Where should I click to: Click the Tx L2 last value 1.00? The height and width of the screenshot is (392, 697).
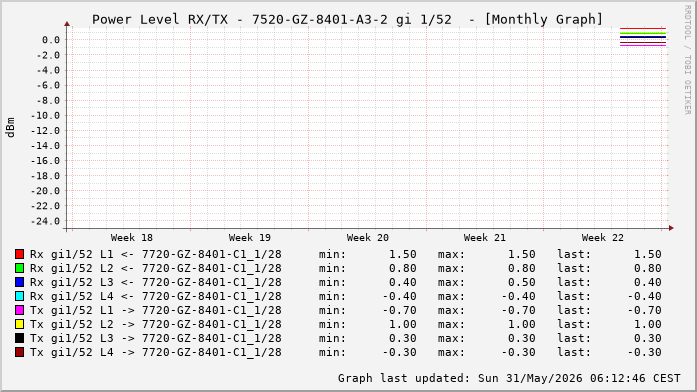[647, 324]
